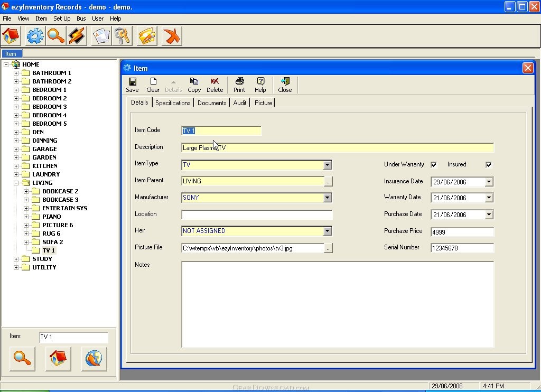Click into the Serial Number field
Image resolution: width=541 pixels, height=392 pixels.
pyautogui.click(x=462, y=248)
